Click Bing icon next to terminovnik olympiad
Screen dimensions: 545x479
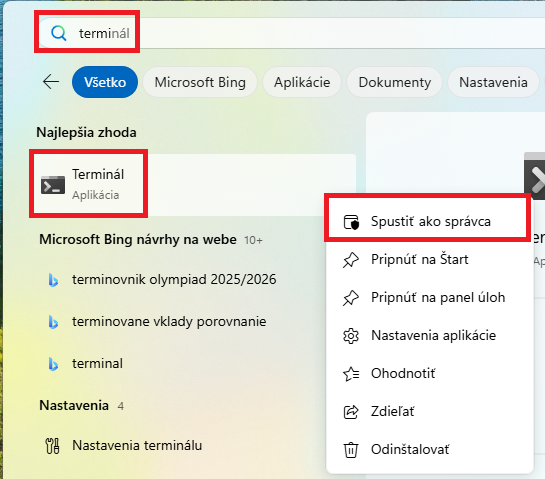pyautogui.click(x=53, y=280)
